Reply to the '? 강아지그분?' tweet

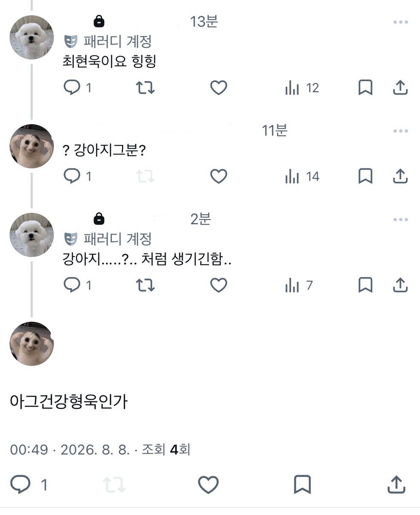pyautogui.click(x=77, y=176)
